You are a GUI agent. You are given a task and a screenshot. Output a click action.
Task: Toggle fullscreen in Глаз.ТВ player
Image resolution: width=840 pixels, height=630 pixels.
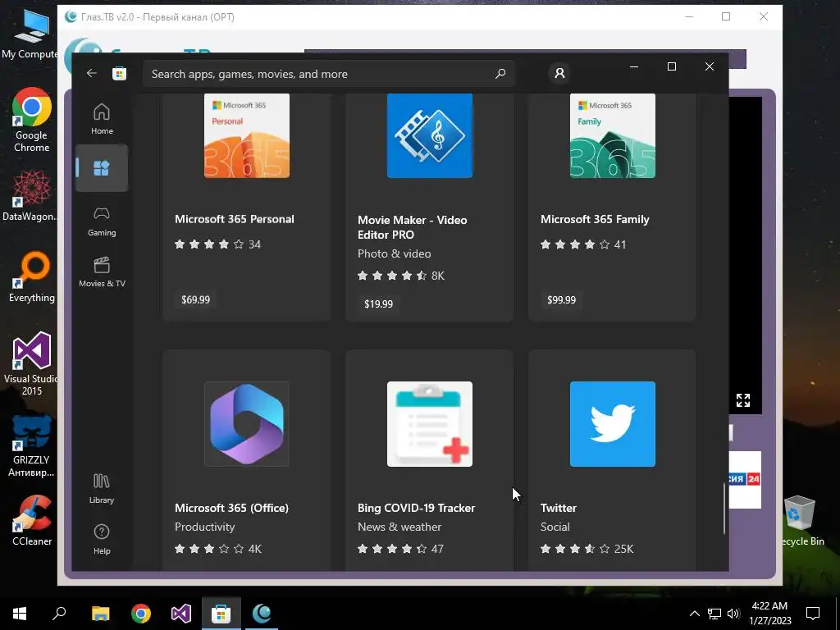click(743, 400)
